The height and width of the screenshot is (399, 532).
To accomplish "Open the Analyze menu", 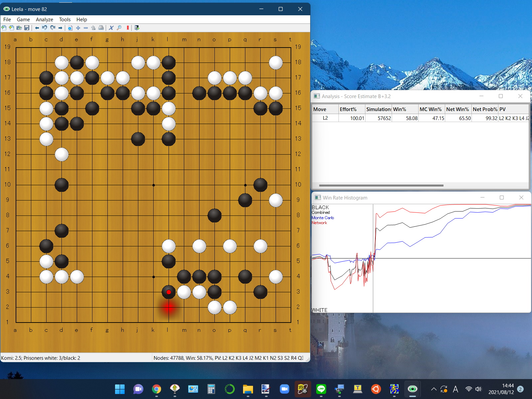I will (x=44, y=20).
